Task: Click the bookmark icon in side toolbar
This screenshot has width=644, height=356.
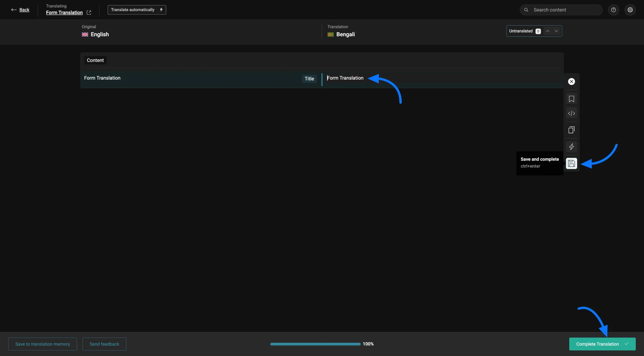Action: point(571,99)
